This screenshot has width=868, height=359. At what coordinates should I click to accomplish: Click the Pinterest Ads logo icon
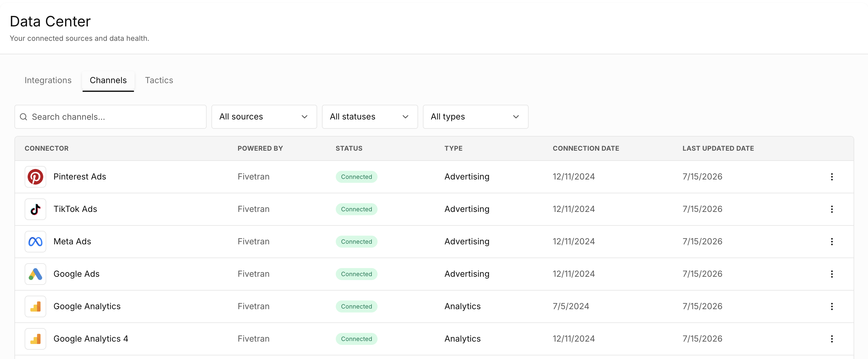click(x=35, y=177)
